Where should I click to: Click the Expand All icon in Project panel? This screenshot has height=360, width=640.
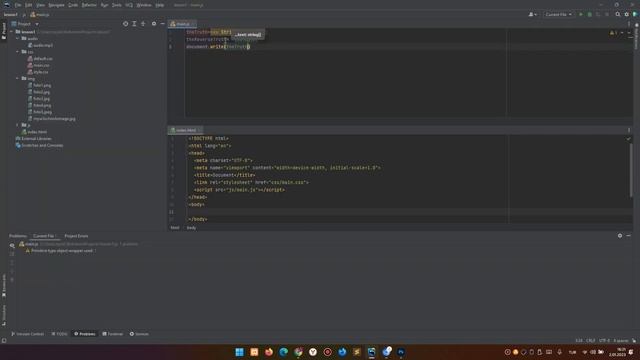click(x=134, y=24)
